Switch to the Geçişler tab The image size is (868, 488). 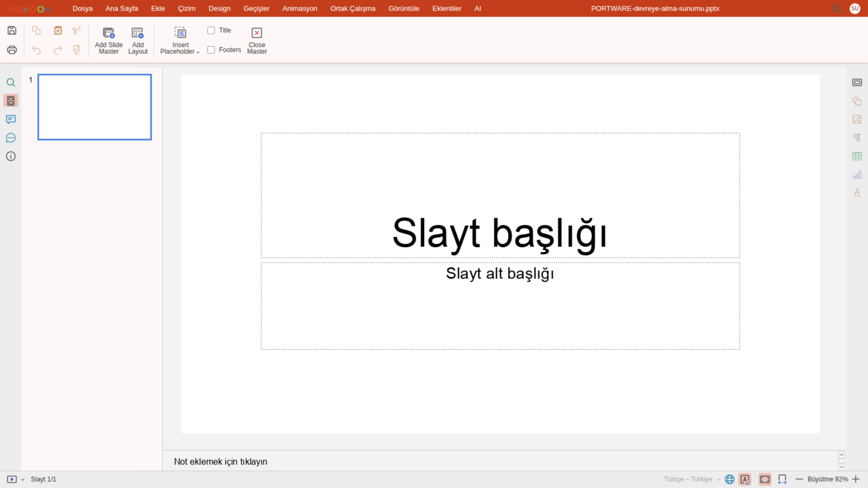256,8
